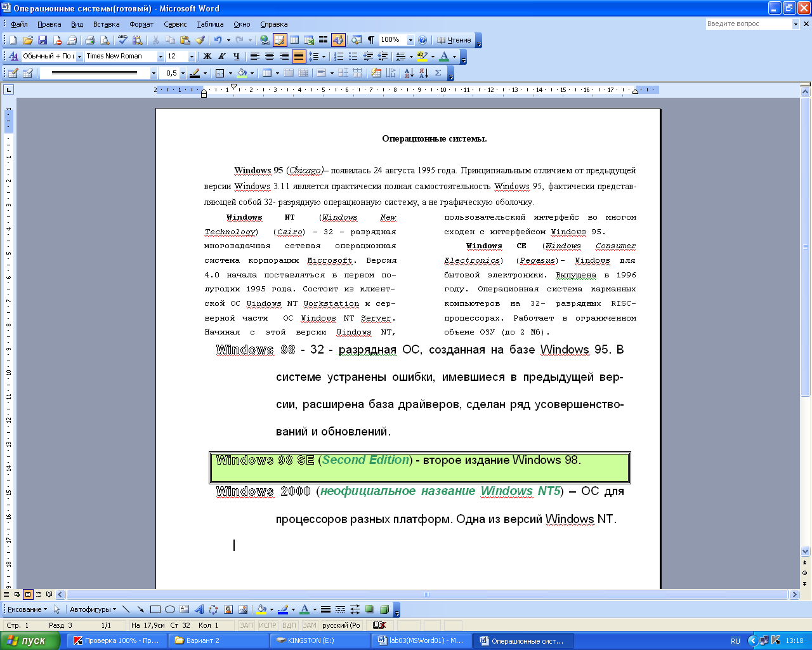Viewport: 812px width, 650px height.
Task: Apply numbered list formatting
Action: coord(339,56)
